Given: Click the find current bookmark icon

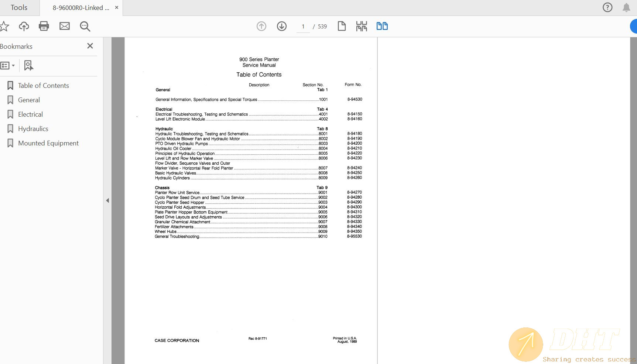Looking at the screenshot, I should (28, 66).
